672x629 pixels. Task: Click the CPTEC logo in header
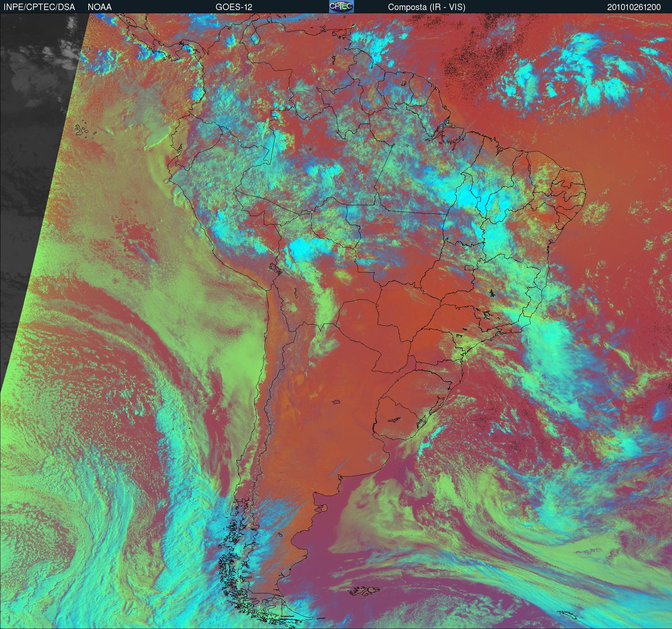341,6
